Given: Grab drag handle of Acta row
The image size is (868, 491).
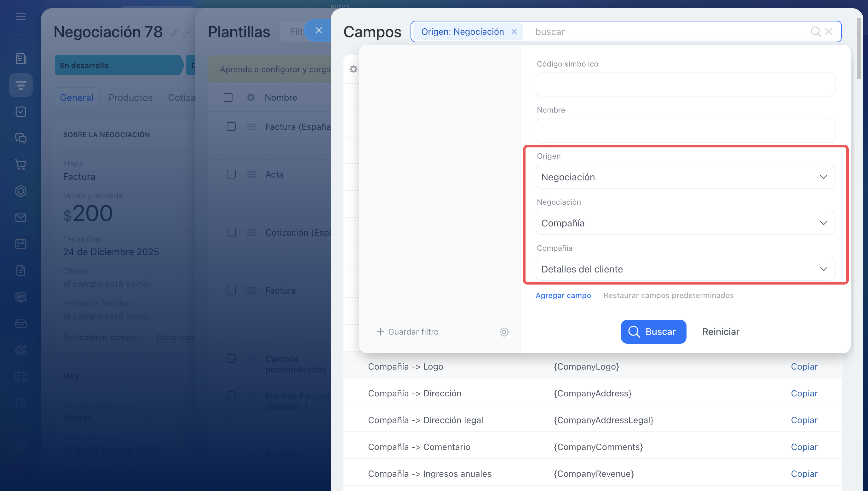Looking at the screenshot, I should tap(251, 174).
